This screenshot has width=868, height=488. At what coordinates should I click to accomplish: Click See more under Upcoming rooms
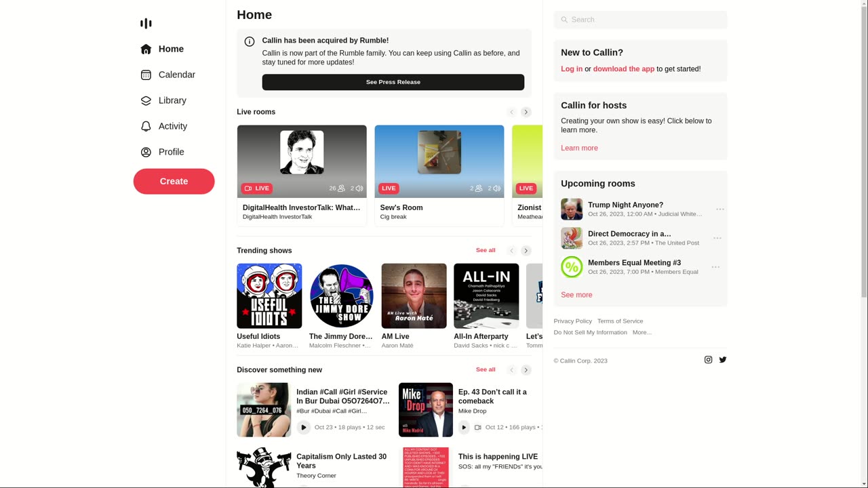pyautogui.click(x=576, y=295)
